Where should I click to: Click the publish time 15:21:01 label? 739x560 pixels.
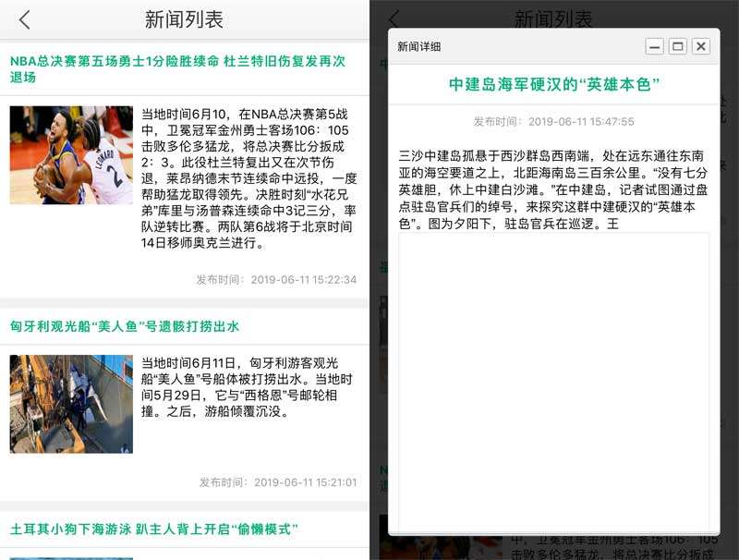click(277, 481)
